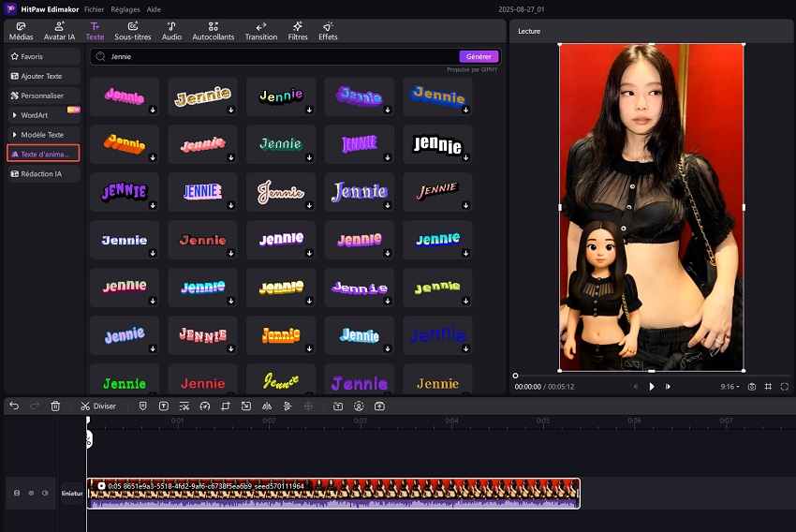Screen dimensions: 796x532
Task: Mute the video track audio
Action: 44,493
